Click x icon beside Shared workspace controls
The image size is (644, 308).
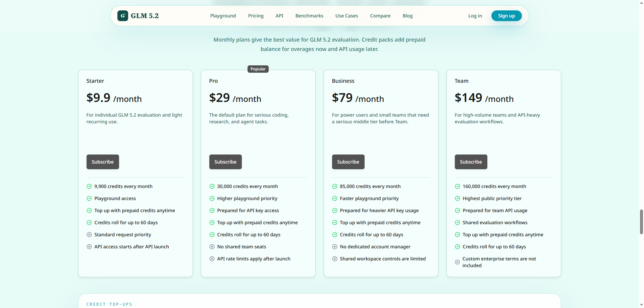point(335,259)
